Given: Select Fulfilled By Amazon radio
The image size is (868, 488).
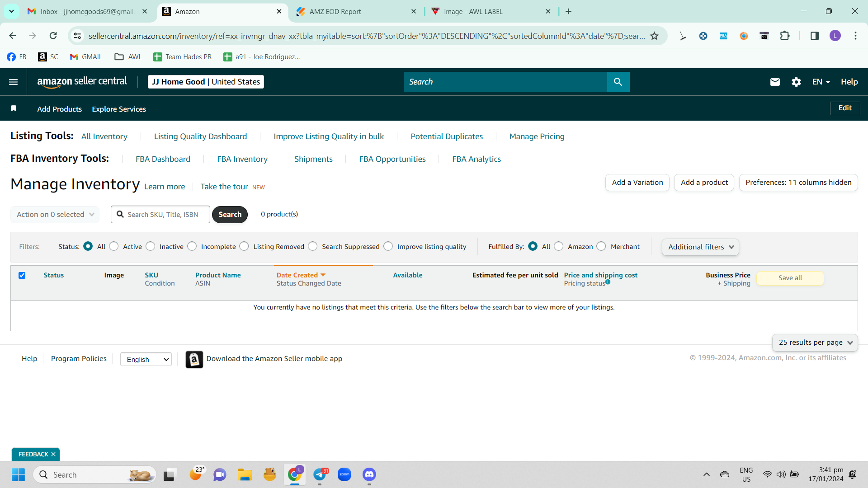Looking at the screenshot, I should tap(559, 246).
